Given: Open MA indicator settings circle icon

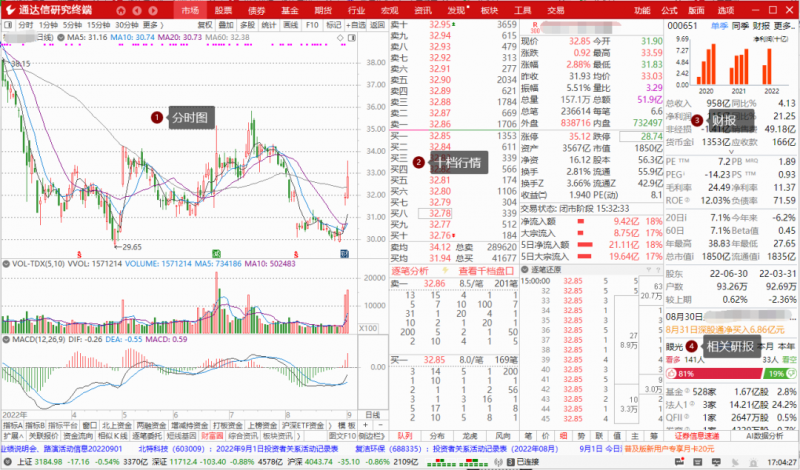Looking at the screenshot, I should tap(61, 37).
